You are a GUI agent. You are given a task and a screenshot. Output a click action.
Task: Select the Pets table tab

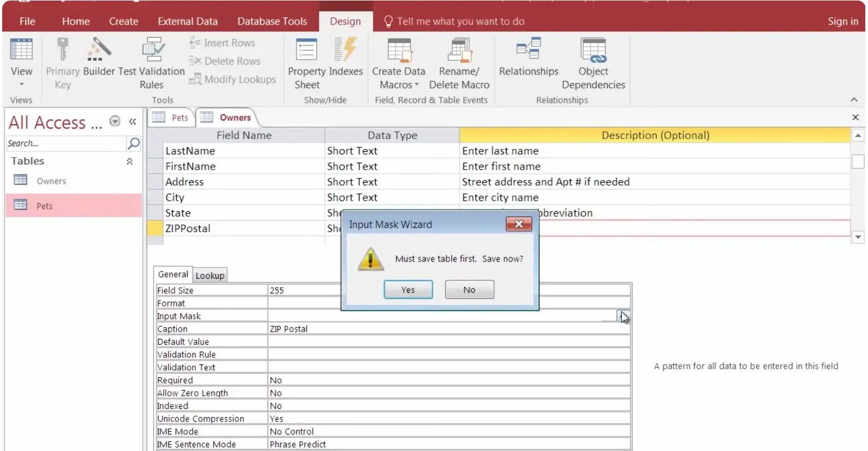click(x=173, y=118)
